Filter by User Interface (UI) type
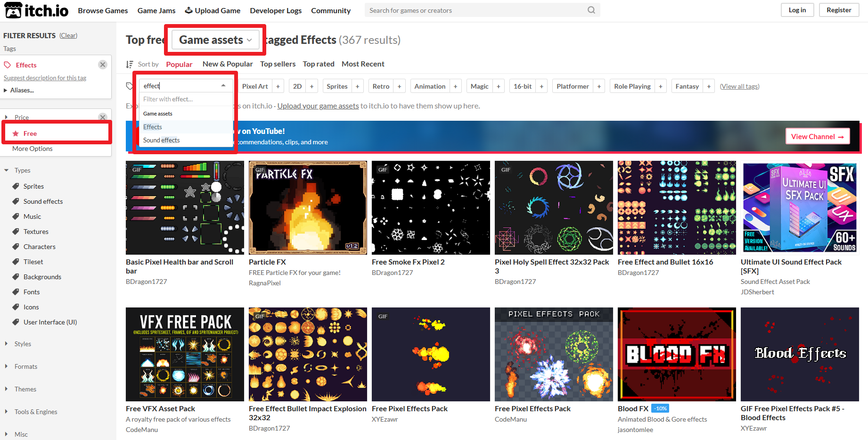The width and height of the screenshot is (868, 440). [x=50, y=322]
